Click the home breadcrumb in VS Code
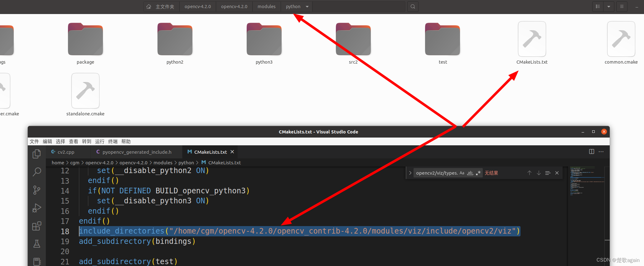644x266 pixels. (x=58, y=162)
